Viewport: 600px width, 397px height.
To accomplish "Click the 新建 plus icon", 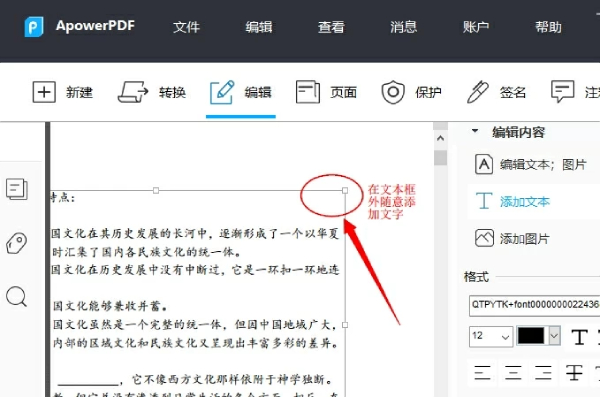I will pyautogui.click(x=44, y=92).
